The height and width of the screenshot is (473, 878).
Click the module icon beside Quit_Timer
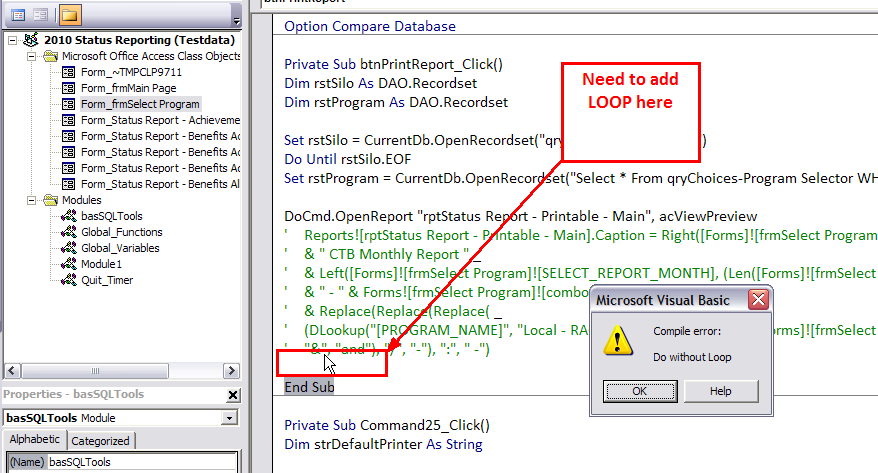click(x=68, y=280)
